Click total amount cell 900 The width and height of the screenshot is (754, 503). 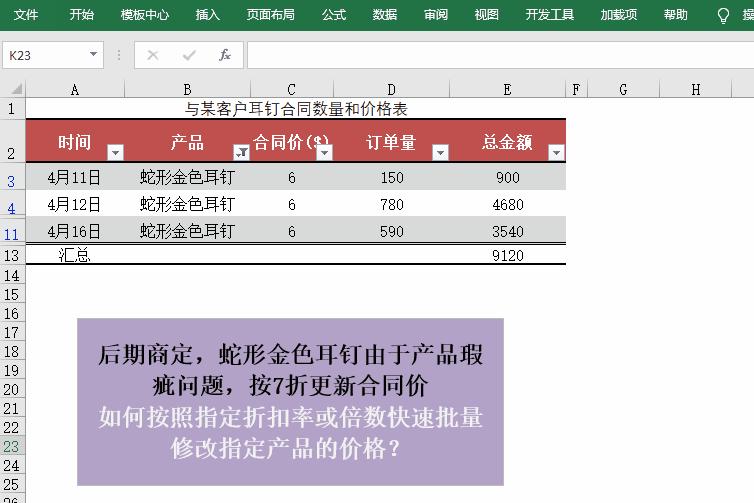point(507,177)
